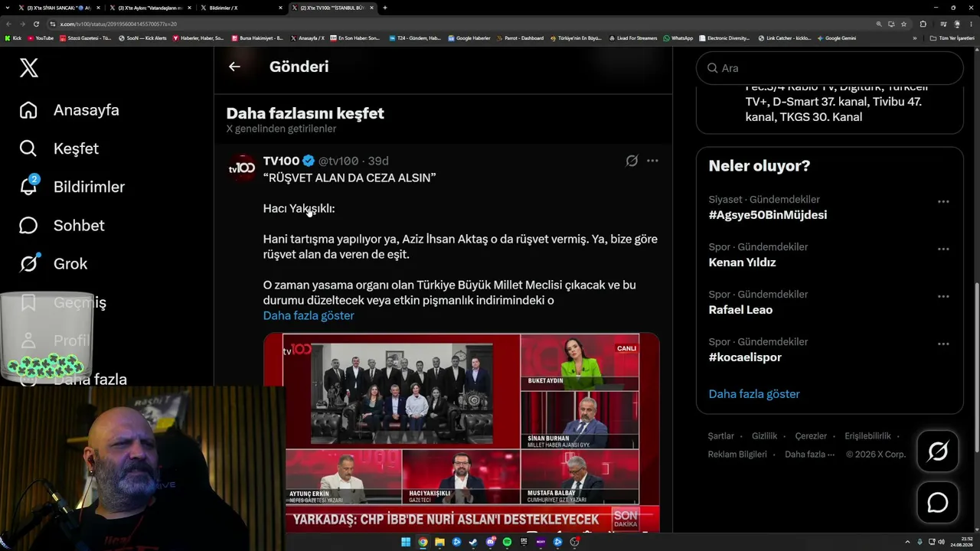This screenshot has width=980, height=551.
Task: Open the floating messages button
Action: pos(938,503)
